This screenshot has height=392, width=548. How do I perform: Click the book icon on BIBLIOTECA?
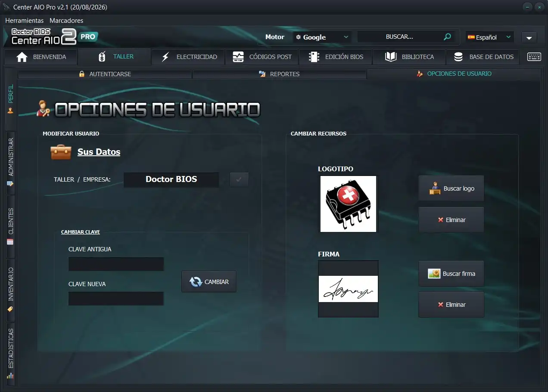[391, 57]
